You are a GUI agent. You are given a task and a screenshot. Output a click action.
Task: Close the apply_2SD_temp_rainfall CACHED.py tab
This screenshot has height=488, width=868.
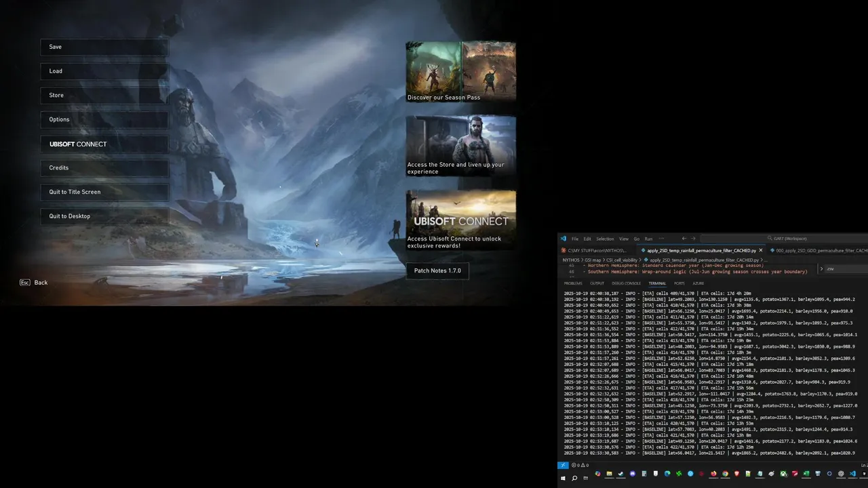pos(761,251)
